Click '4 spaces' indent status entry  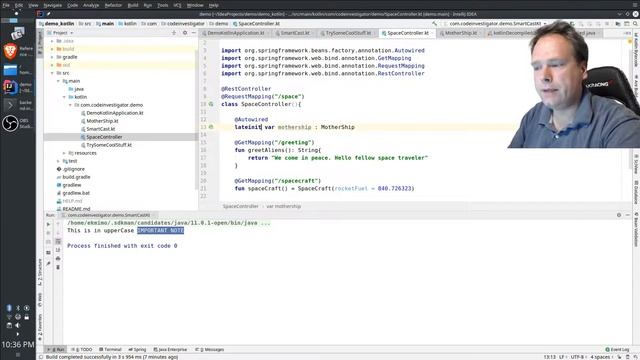click(600, 357)
